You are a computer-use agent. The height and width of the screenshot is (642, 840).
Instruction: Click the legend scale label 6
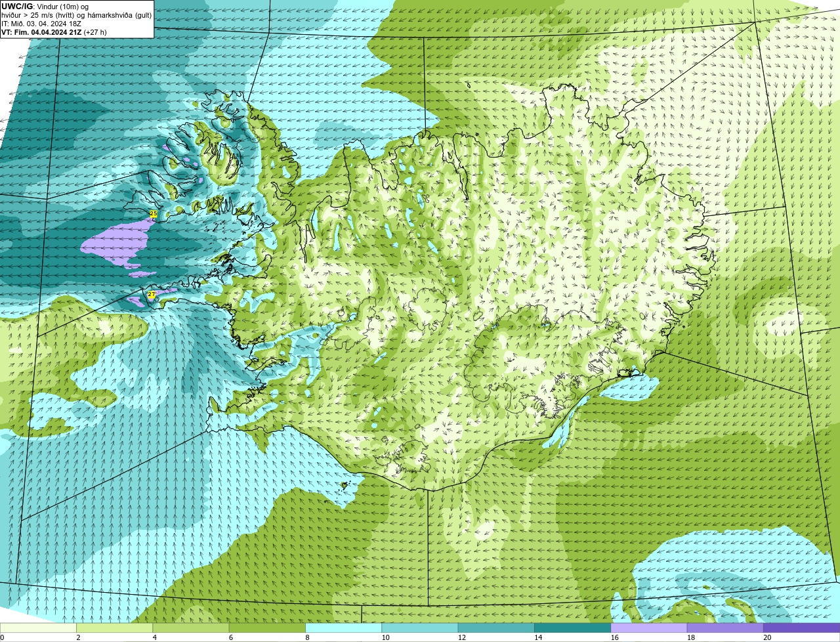point(231,637)
